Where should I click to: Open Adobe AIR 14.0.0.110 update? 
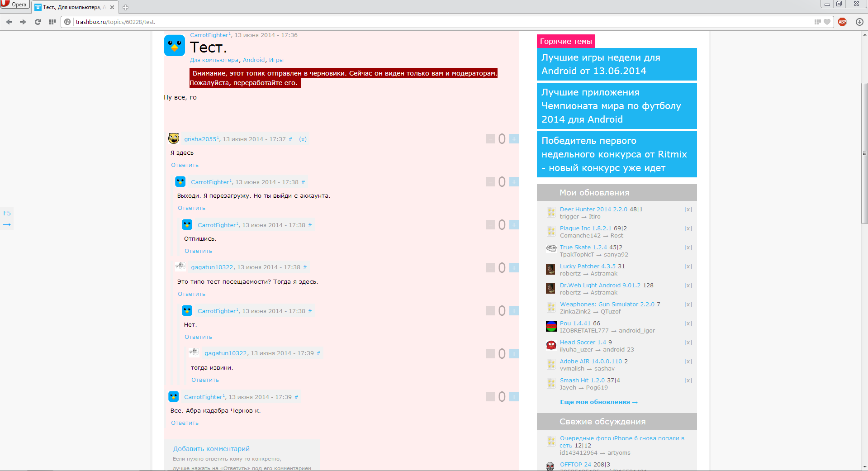pyautogui.click(x=591, y=361)
